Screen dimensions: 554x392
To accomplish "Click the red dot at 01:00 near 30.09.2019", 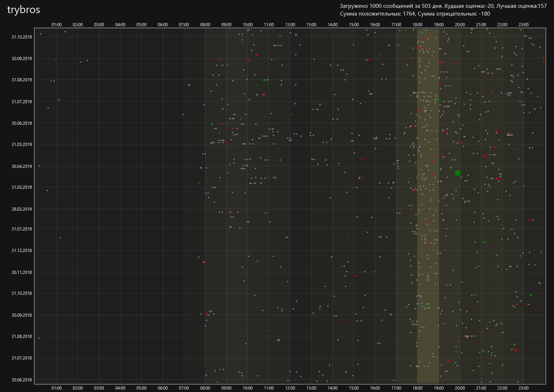I will coord(56,60).
